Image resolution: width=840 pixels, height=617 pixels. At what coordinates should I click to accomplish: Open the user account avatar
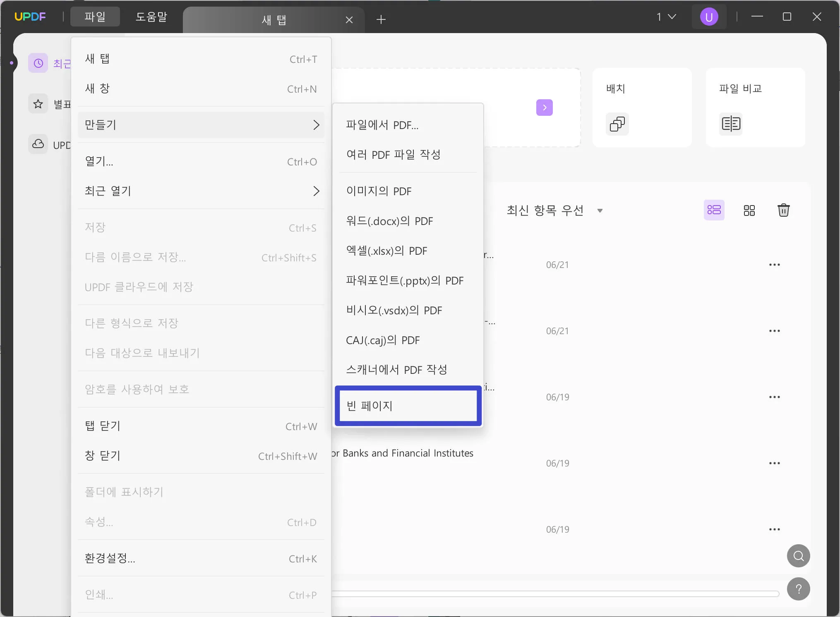click(709, 17)
